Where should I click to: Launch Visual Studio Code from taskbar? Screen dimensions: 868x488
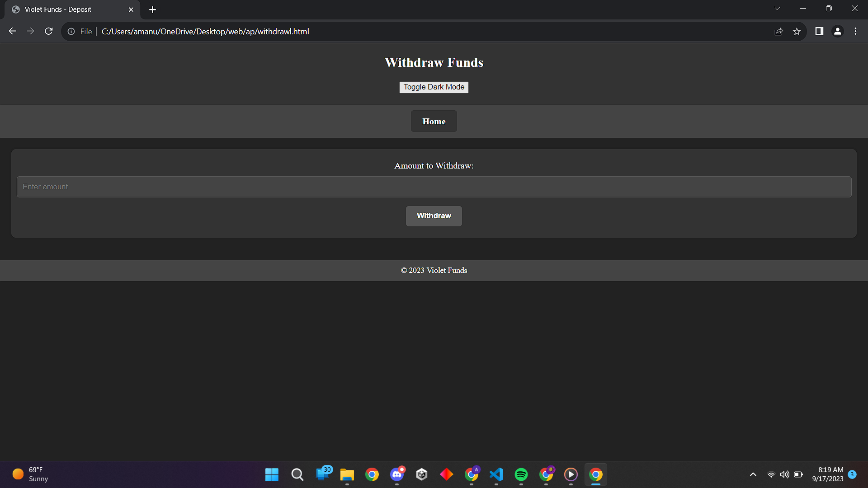[x=496, y=474]
